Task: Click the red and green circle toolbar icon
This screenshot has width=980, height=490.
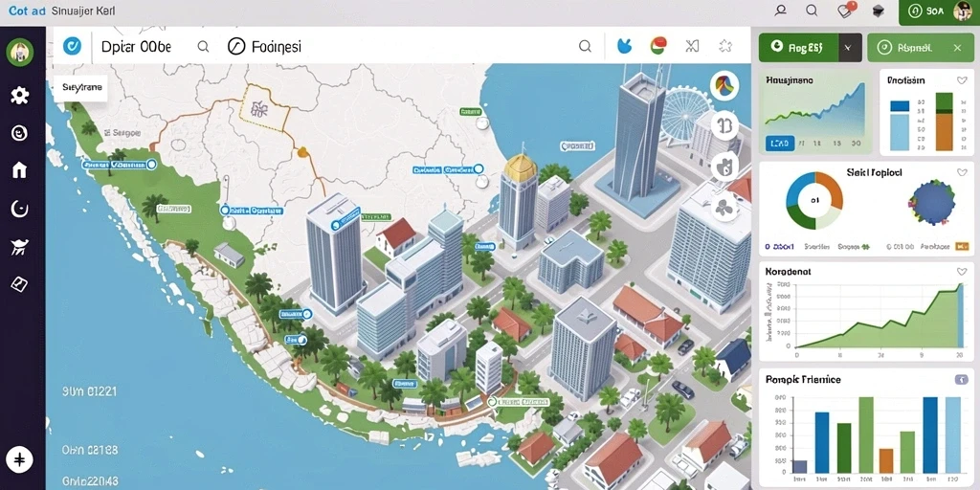Action: point(658,46)
